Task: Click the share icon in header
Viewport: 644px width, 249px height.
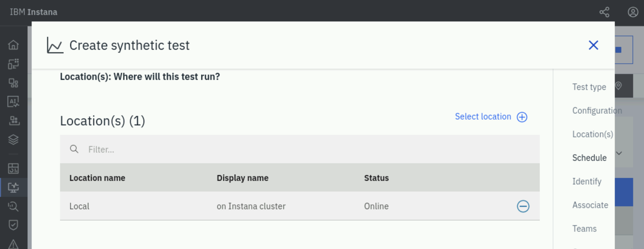Action: pyautogui.click(x=604, y=12)
